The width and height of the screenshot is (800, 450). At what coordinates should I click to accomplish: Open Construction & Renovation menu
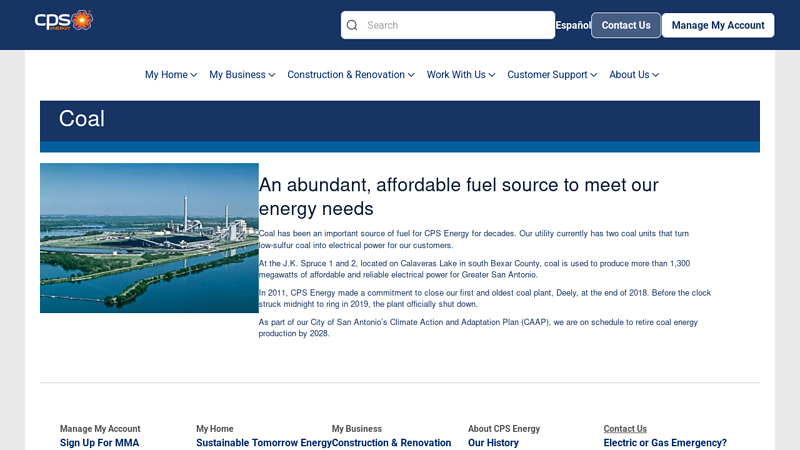point(346,74)
